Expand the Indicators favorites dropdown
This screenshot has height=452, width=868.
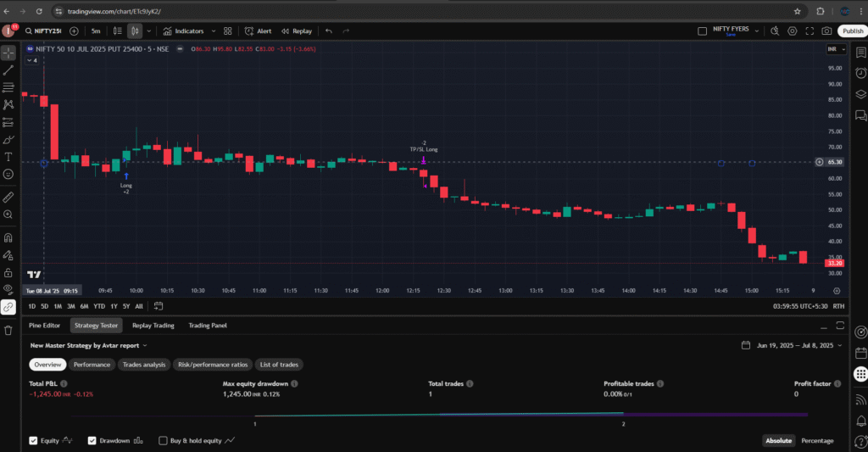[x=213, y=31]
